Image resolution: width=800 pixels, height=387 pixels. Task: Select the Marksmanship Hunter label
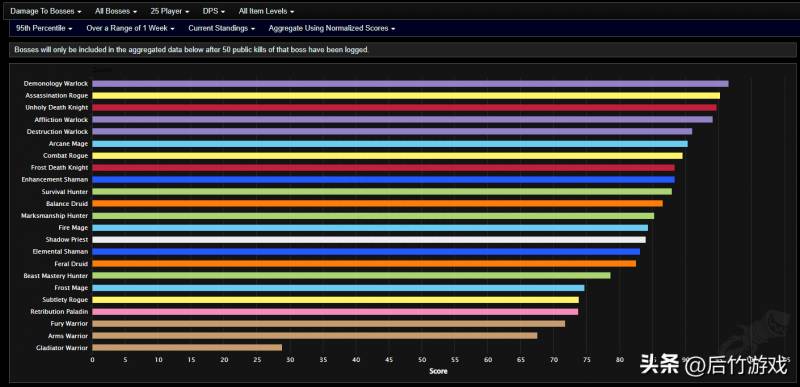coord(55,216)
